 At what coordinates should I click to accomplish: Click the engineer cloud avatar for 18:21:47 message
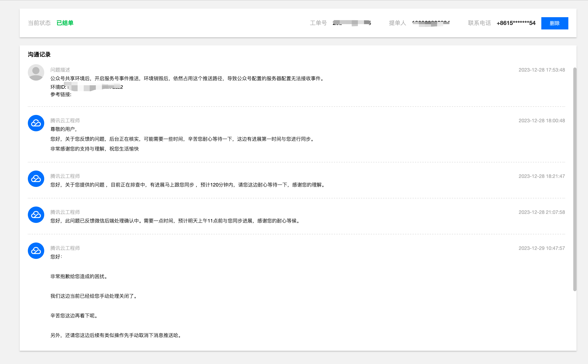click(36, 179)
